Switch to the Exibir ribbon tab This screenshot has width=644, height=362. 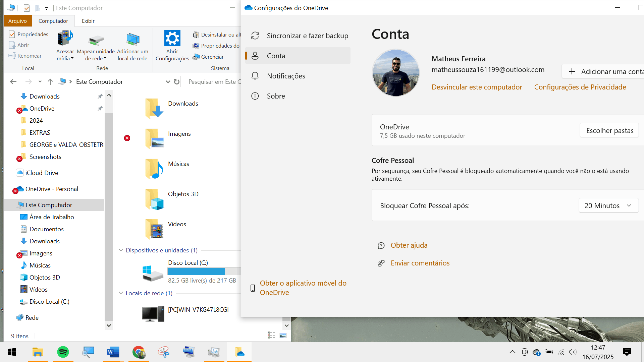88,21
